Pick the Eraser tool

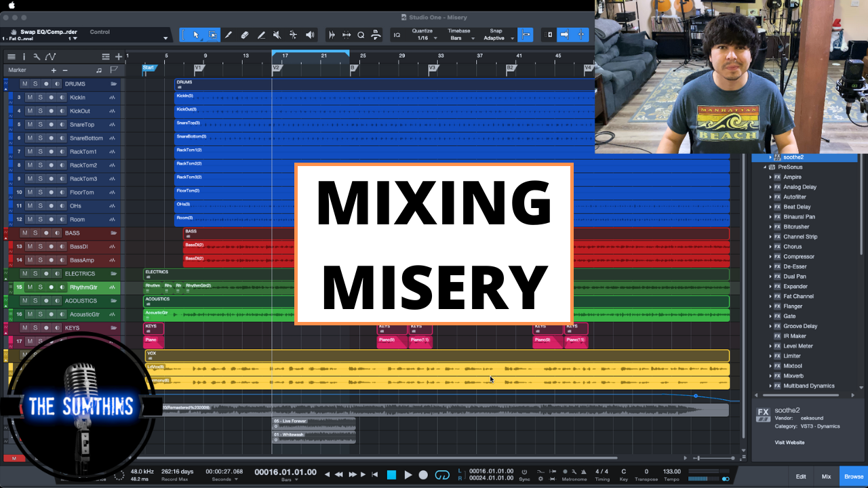245,35
